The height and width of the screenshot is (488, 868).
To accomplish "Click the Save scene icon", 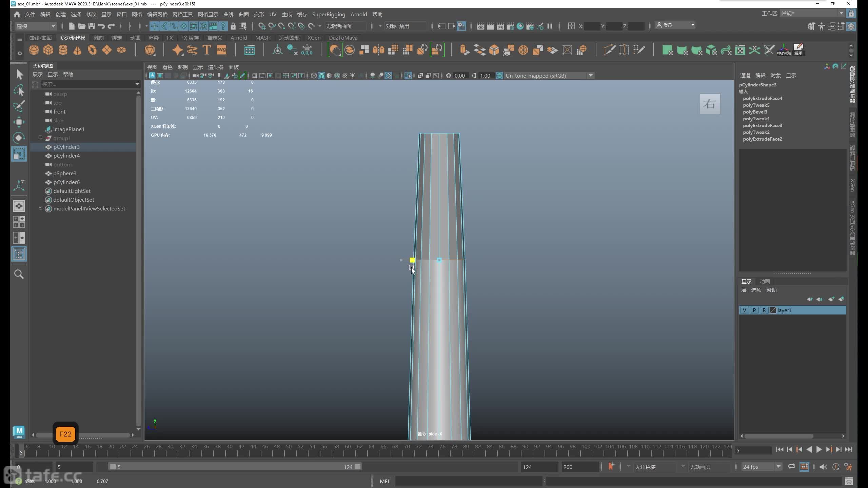I will pyautogui.click(x=91, y=26).
